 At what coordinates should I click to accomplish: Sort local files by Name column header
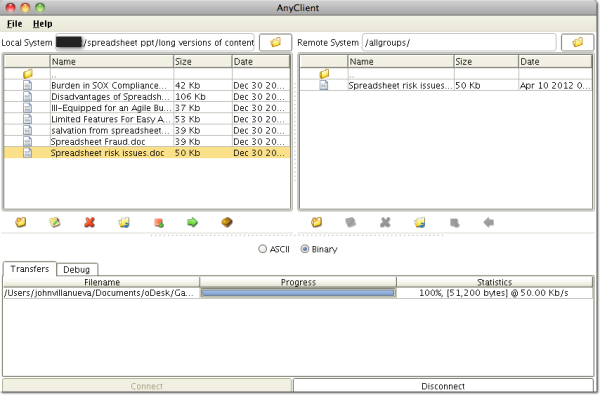pyautogui.click(x=111, y=62)
